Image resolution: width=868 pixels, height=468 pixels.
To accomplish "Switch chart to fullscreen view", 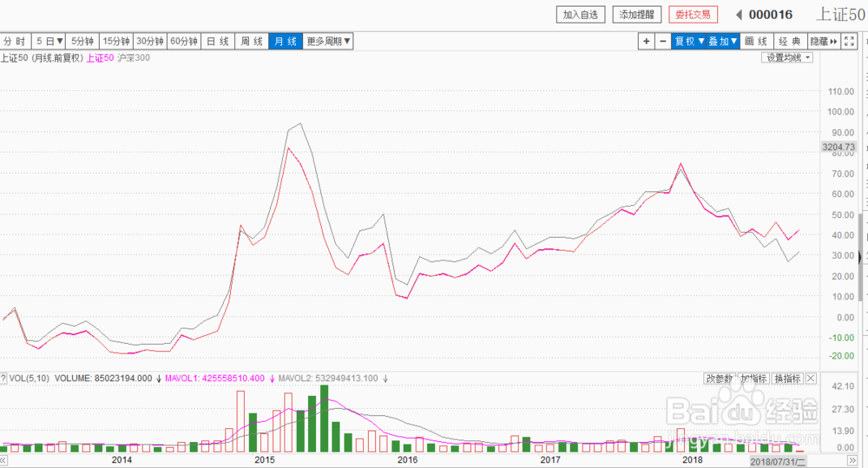I will [x=849, y=42].
